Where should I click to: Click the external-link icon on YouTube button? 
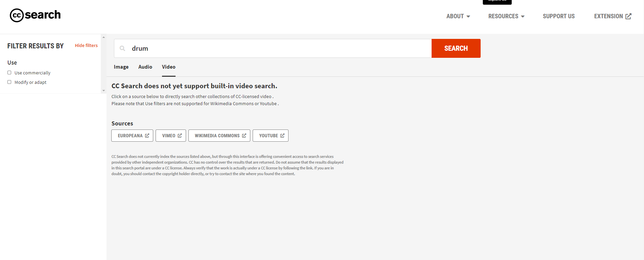282,136
